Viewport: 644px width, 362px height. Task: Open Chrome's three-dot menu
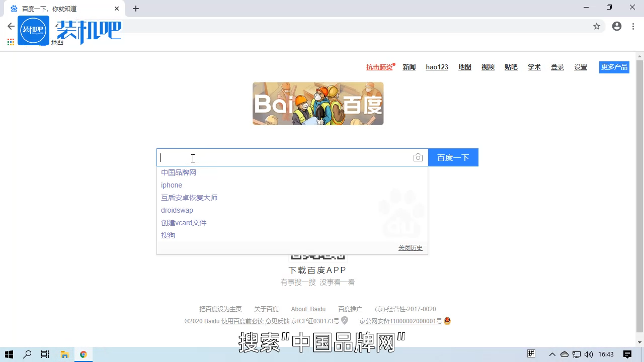point(633,26)
